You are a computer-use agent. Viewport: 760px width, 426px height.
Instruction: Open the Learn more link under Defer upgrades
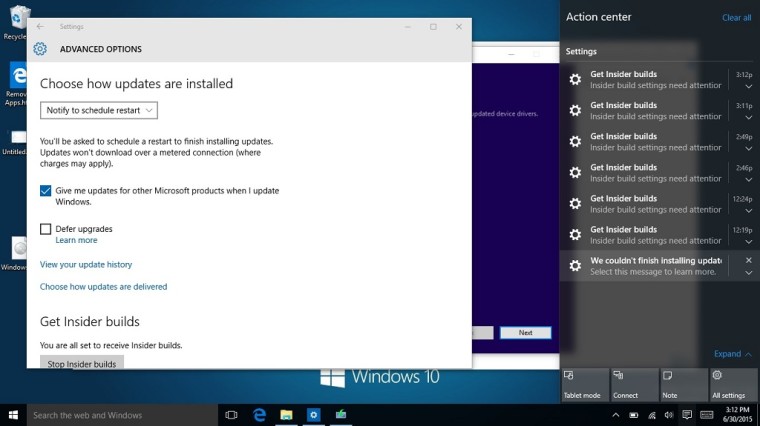tap(76, 240)
